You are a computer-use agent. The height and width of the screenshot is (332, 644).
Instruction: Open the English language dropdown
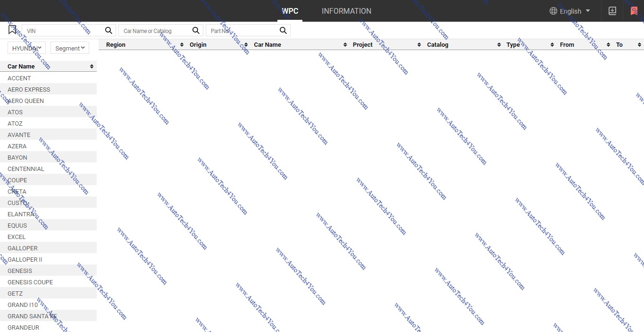570,11
